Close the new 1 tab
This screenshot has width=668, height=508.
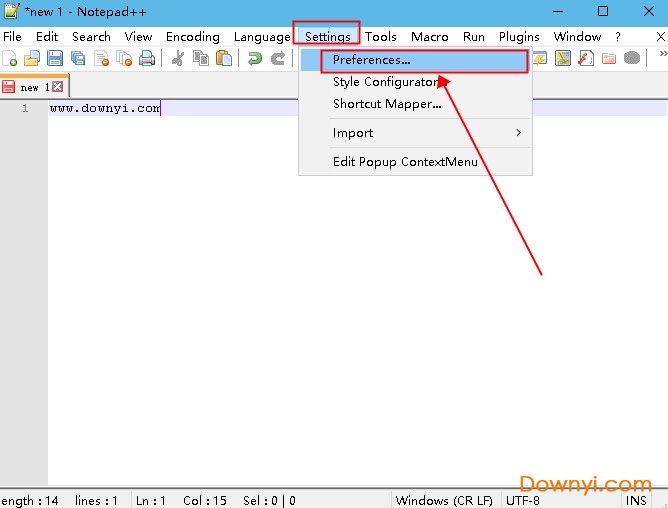[58, 87]
